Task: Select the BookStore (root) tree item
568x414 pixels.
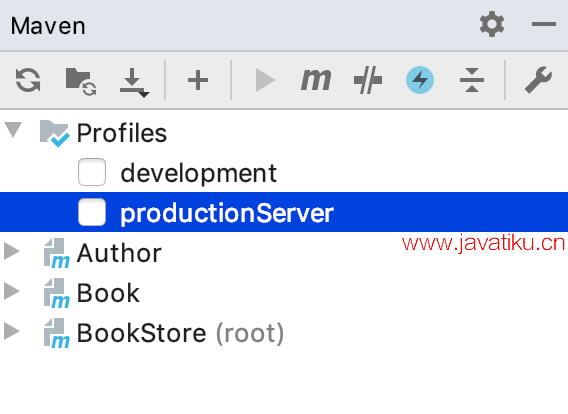Action: (x=180, y=333)
